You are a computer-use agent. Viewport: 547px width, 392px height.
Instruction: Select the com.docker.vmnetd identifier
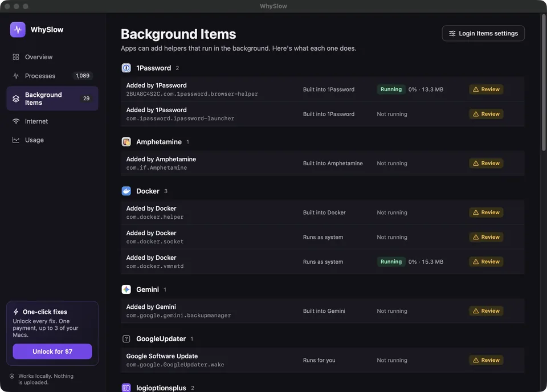pyautogui.click(x=155, y=266)
